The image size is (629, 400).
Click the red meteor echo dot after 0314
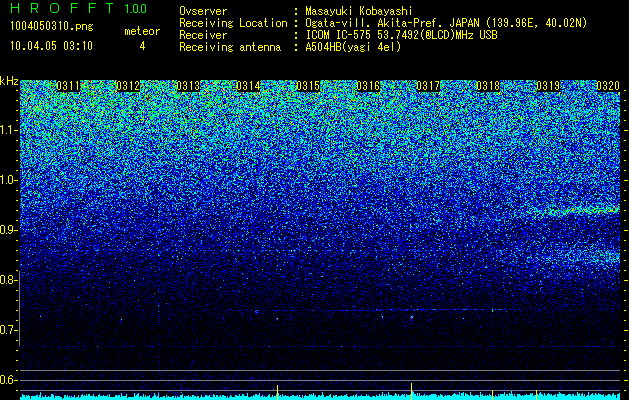(x=277, y=319)
